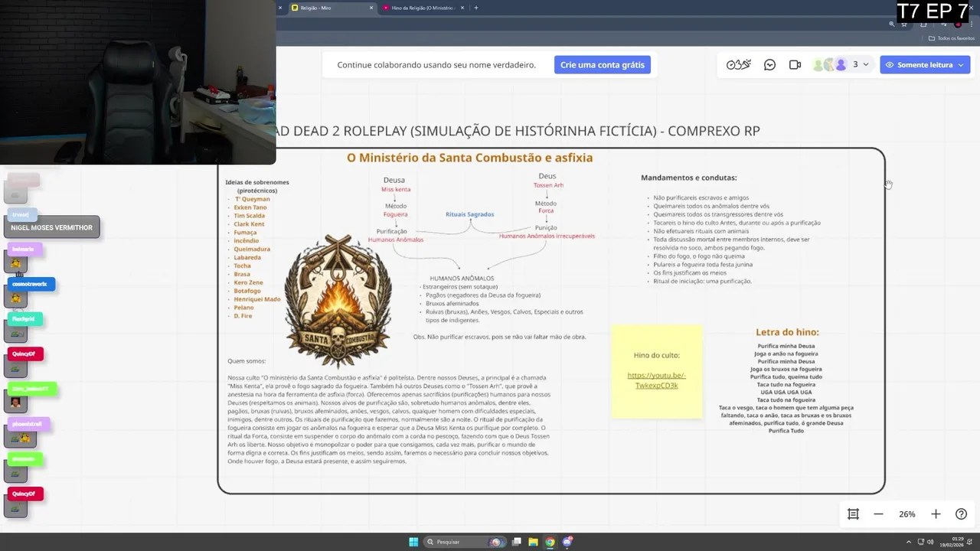This screenshot has height=551, width=980.
Task: Close the Hino da Religião tab
Action: pos(462,8)
